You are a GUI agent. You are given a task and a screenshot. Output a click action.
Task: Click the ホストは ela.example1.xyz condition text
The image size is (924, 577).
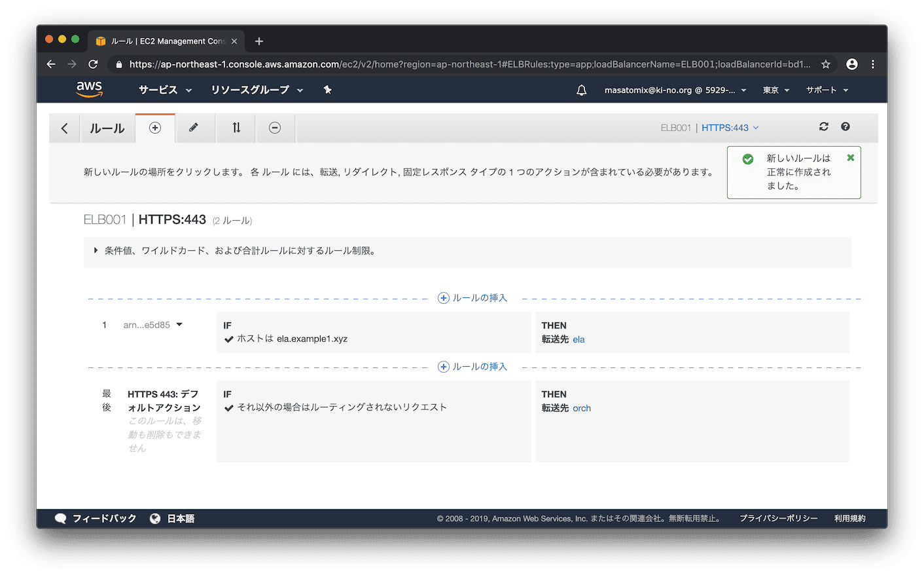(x=292, y=339)
